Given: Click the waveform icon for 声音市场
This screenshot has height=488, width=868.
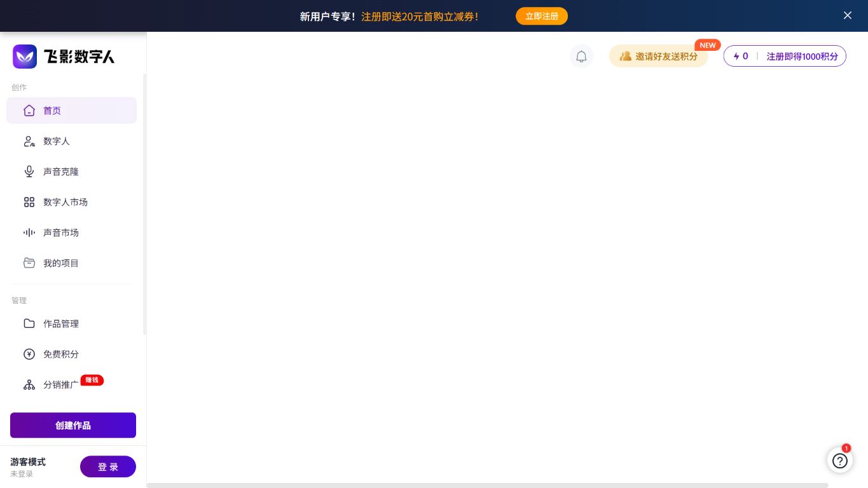Looking at the screenshot, I should [x=29, y=233].
